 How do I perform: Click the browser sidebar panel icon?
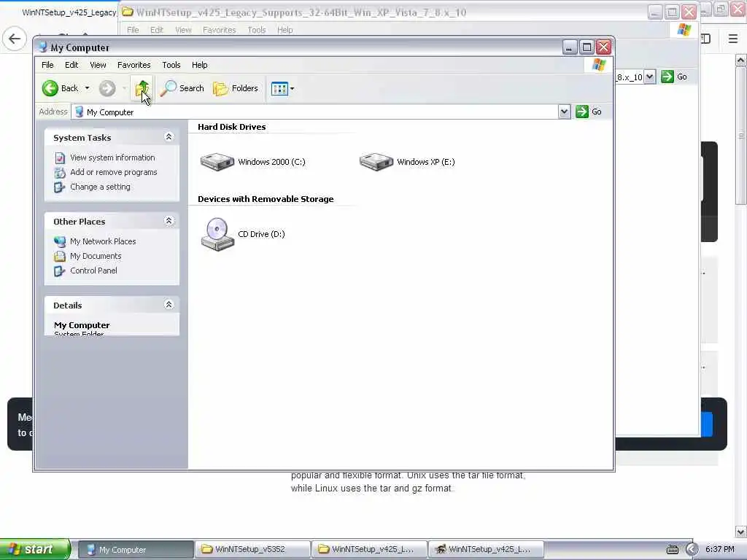coord(706,39)
